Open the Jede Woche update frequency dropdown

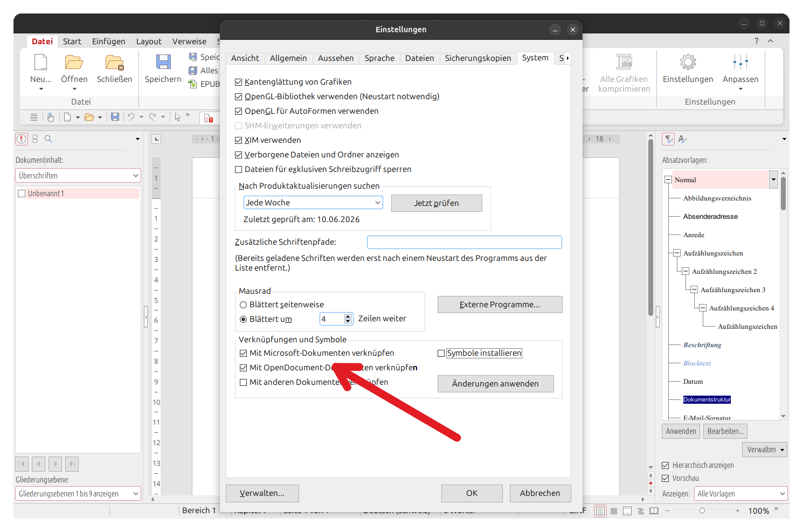pyautogui.click(x=313, y=203)
